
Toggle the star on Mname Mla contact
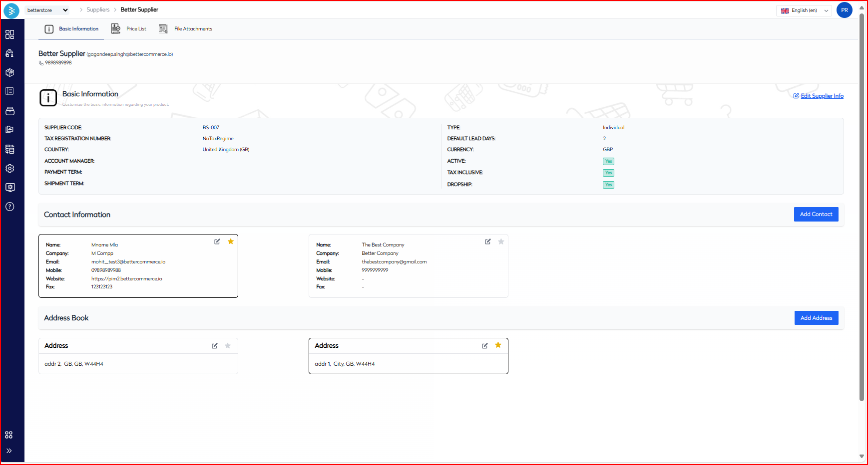(x=231, y=241)
